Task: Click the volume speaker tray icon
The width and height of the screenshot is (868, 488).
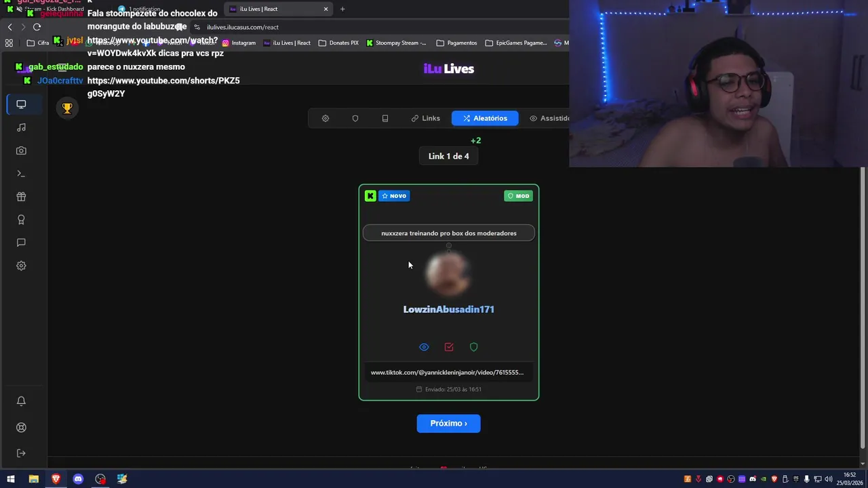Action: [x=829, y=479]
